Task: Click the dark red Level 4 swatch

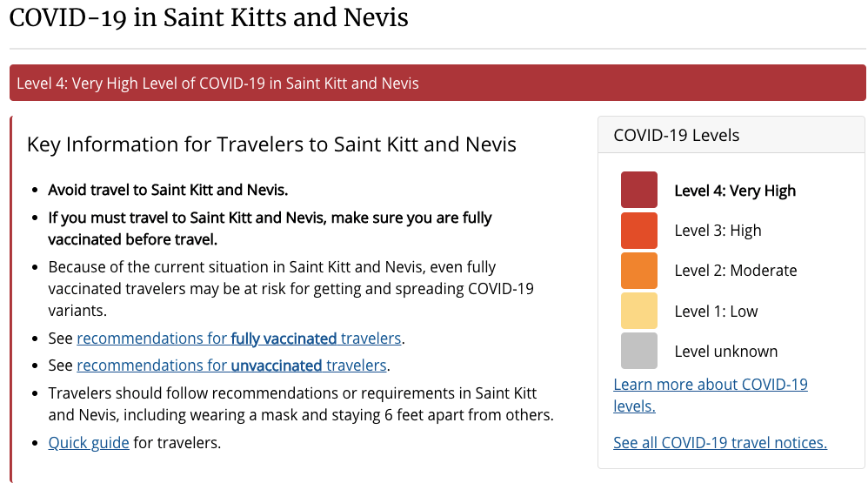Action: point(638,190)
